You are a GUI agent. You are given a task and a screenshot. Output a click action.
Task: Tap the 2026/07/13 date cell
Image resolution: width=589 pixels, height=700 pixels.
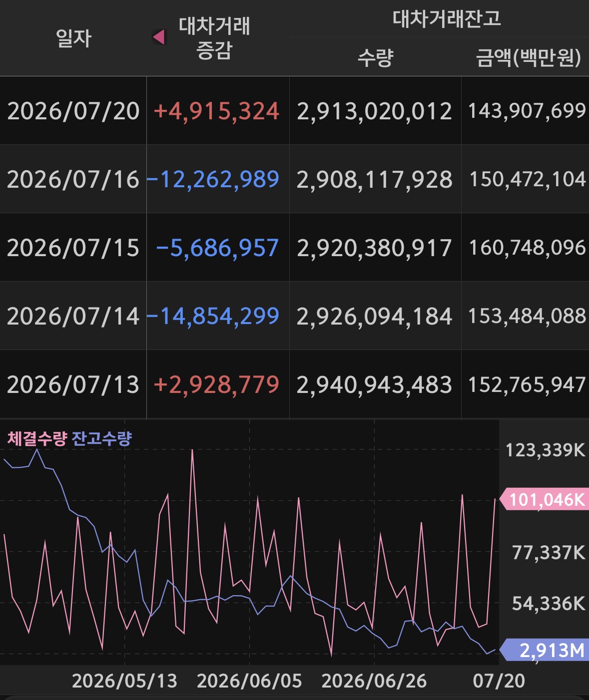[73, 384]
